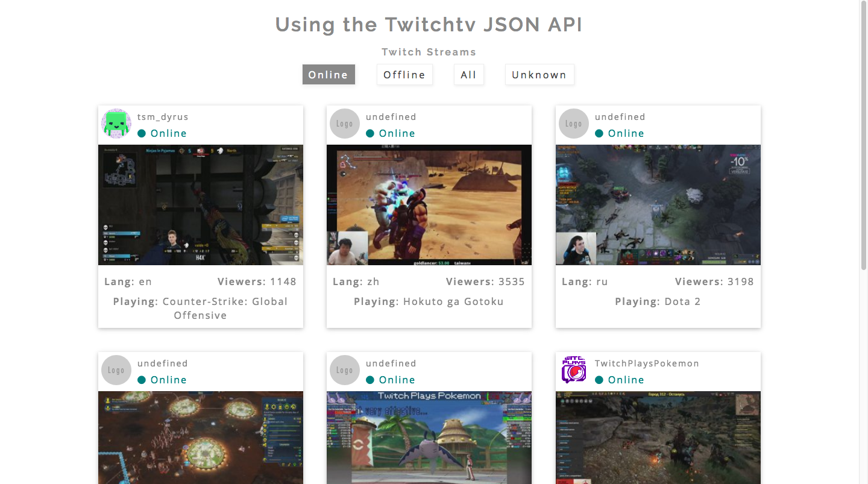868x484 pixels.
Task: Click logo placeholder above the space strategy thumbnail
Action: 116,370
